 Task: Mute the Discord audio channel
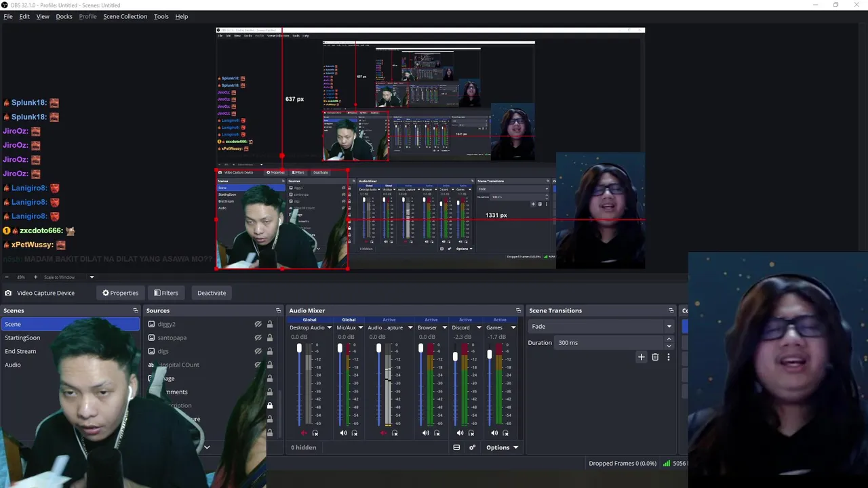[x=460, y=433]
